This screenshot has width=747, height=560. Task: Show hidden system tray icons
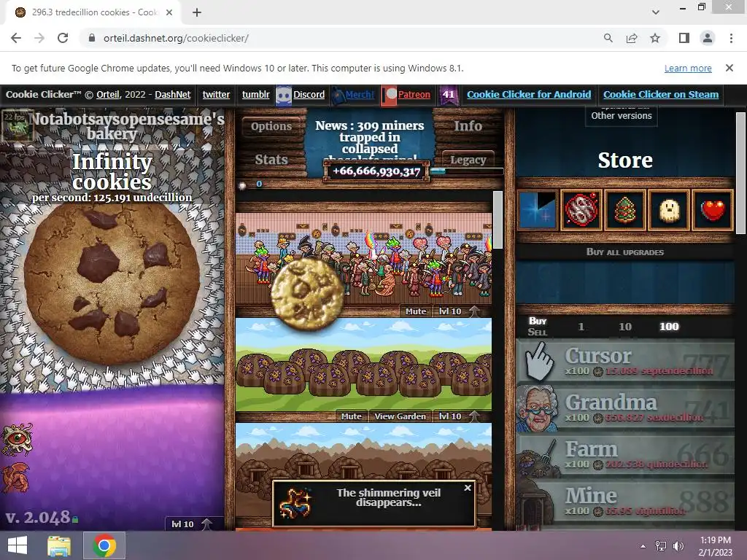[x=643, y=546]
